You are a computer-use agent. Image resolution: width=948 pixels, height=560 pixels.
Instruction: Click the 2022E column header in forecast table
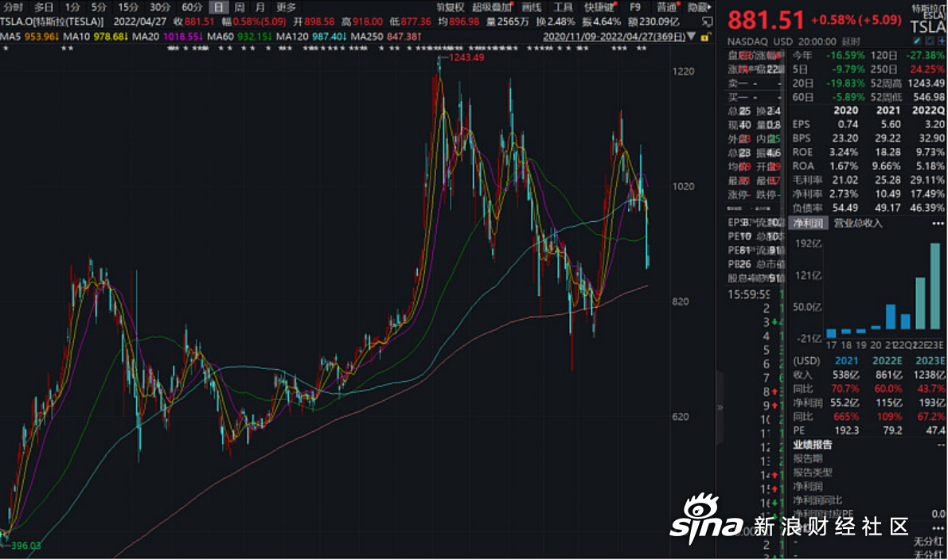coord(887,360)
